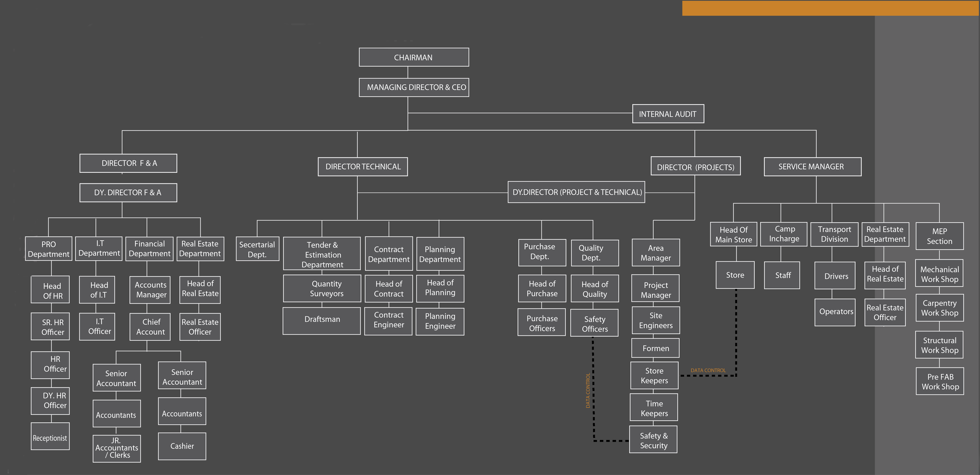Click the HR Officer box above DY. HR Officer
The image size is (980, 475).
pos(50,365)
